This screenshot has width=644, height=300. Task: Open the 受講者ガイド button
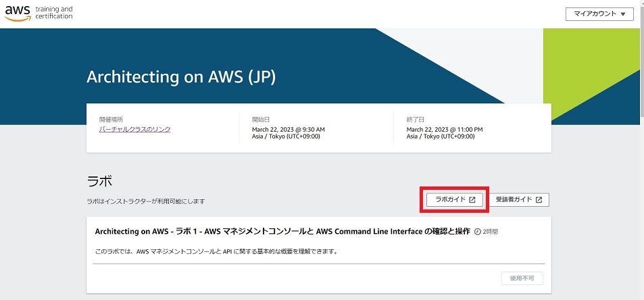coord(518,200)
